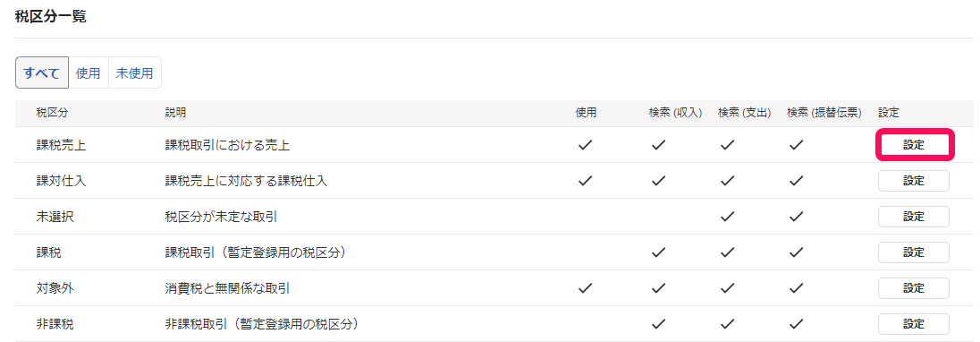
Task: Open 設定 for the 課税 row
Action: click(913, 252)
